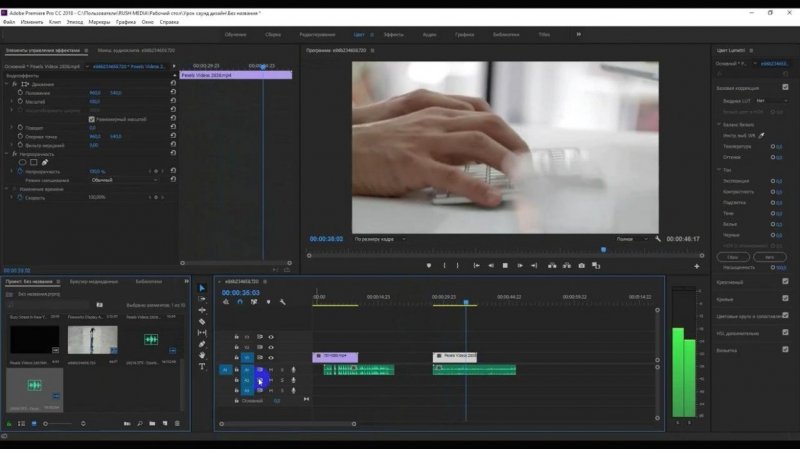This screenshot has width=800, height=449.
Task: Disable the Basic Correction checkbox in Lumetri
Action: [785, 87]
